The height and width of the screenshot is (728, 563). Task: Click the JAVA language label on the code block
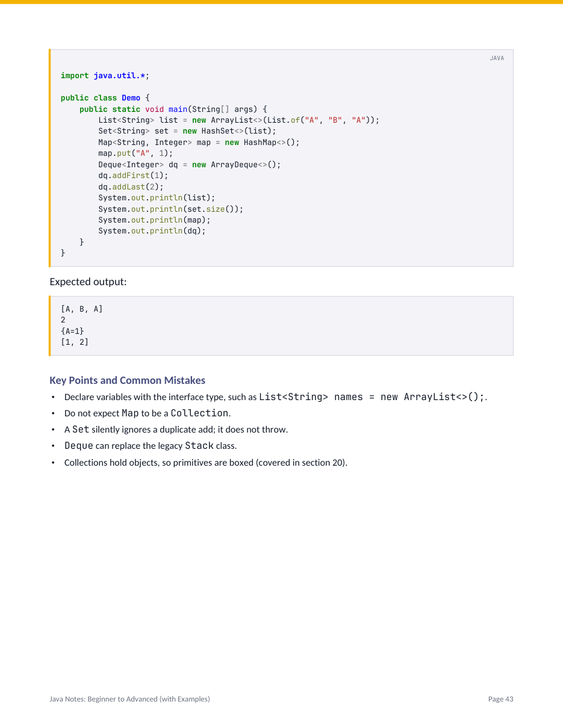click(x=497, y=58)
